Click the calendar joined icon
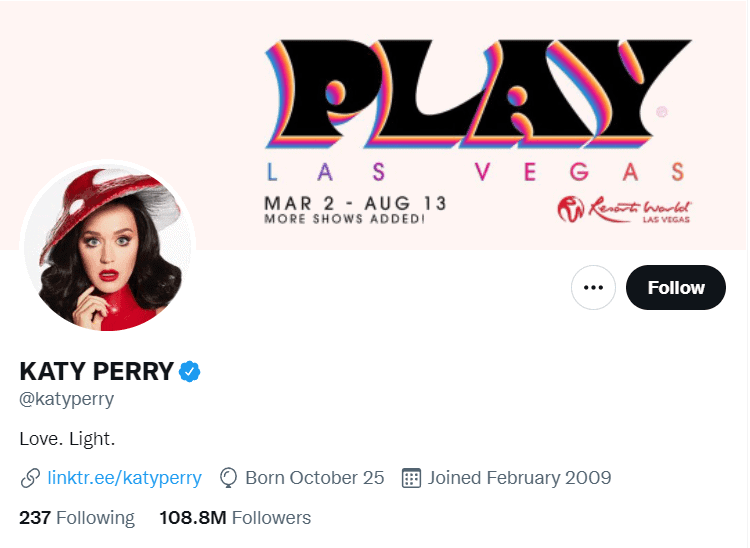The image size is (750, 548). point(411,478)
